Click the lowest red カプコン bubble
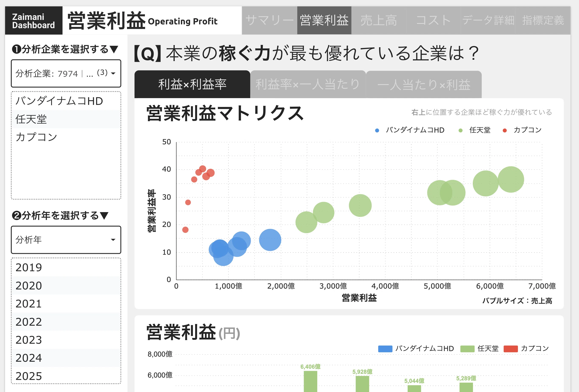Screen dimensions: 579x392 click(x=185, y=229)
